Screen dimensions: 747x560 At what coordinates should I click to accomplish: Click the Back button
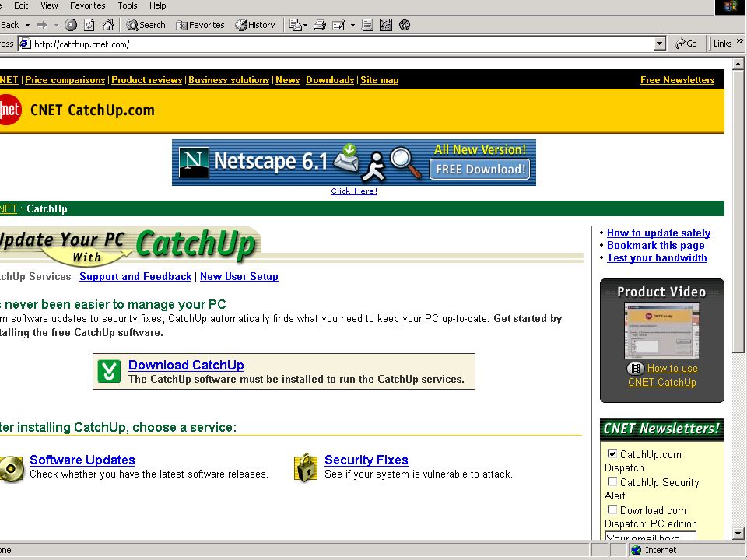[x=9, y=25]
